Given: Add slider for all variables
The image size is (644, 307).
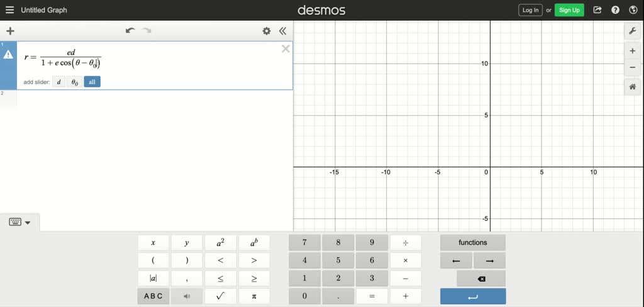Looking at the screenshot, I should pyautogui.click(x=92, y=82).
